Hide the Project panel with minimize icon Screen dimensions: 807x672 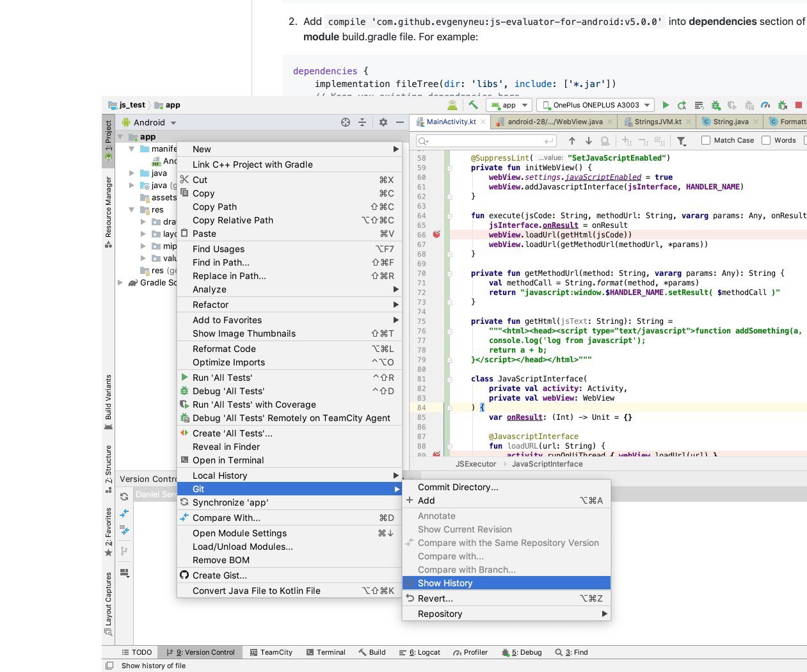pos(400,122)
